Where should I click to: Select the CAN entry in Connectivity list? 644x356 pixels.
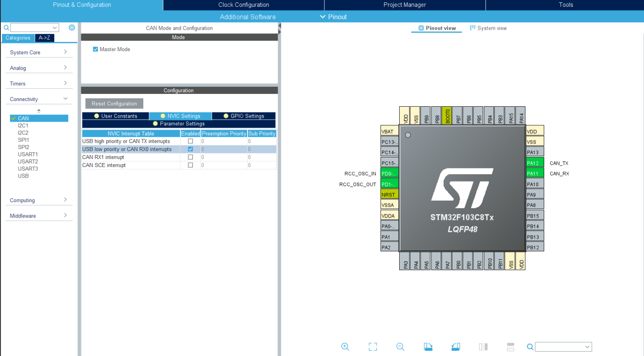coord(39,118)
